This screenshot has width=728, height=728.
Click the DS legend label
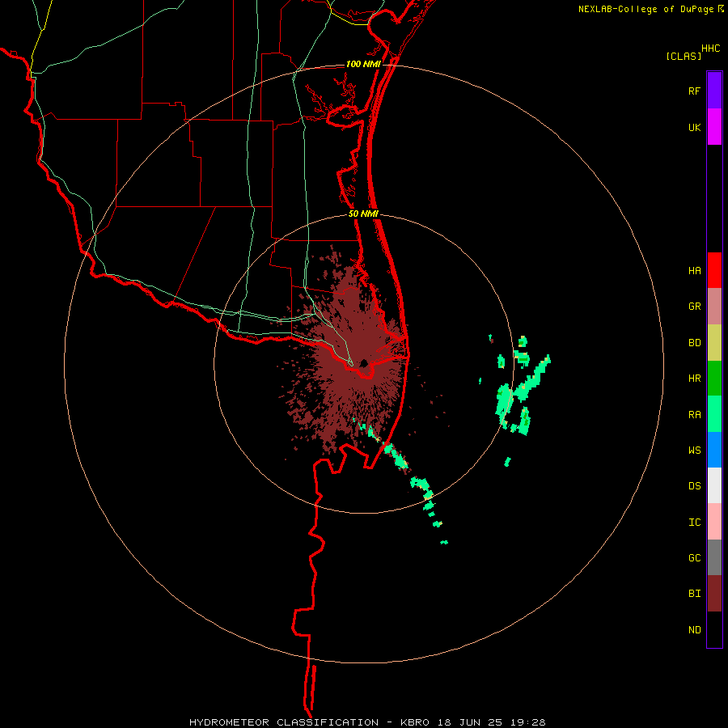pyautogui.click(x=694, y=485)
